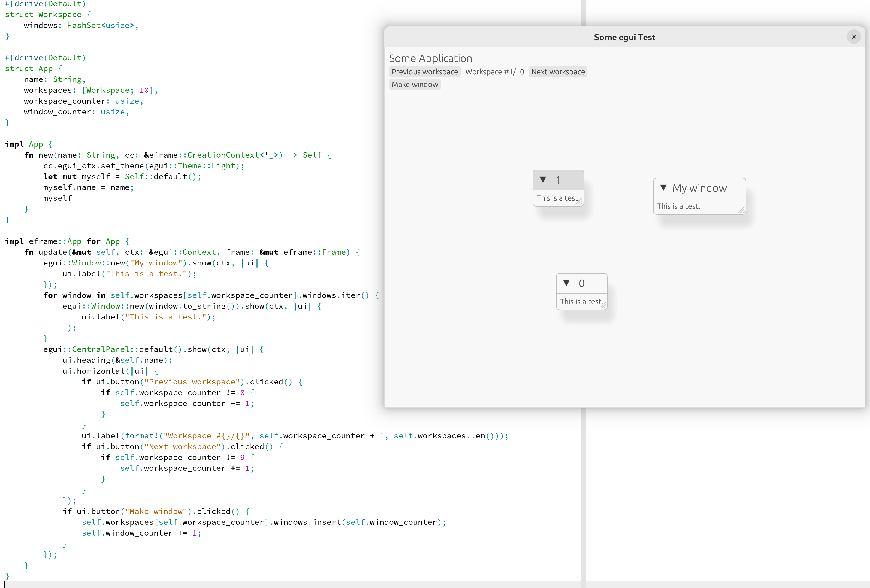Click the Next workspace button
Image resolution: width=870 pixels, height=588 pixels.
point(558,72)
